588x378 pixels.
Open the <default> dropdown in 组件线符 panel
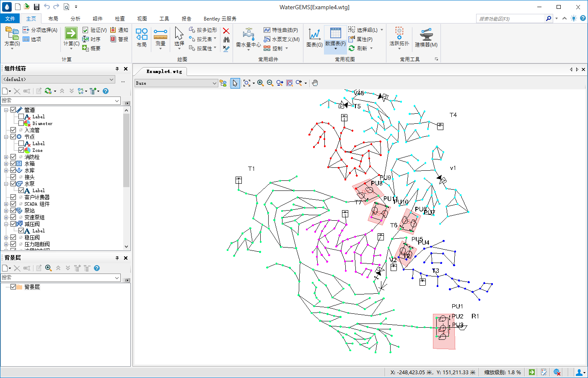coord(58,79)
